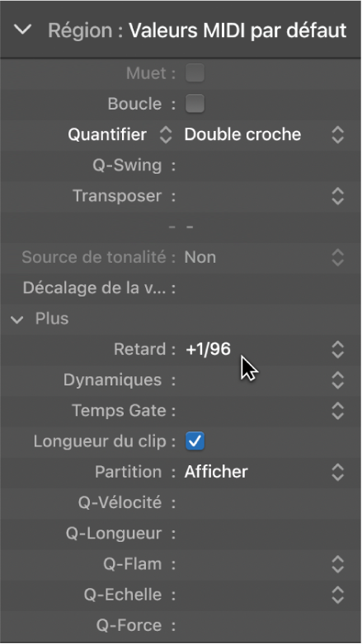Toggle the Muet checkbox
This screenshot has height=644, width=362.
195,73
